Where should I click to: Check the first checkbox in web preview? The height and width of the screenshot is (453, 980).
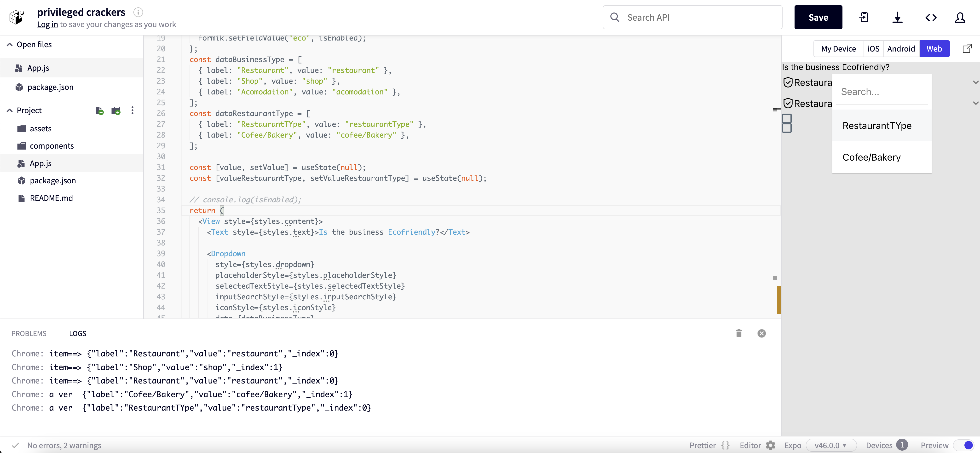tap(787, 118)
